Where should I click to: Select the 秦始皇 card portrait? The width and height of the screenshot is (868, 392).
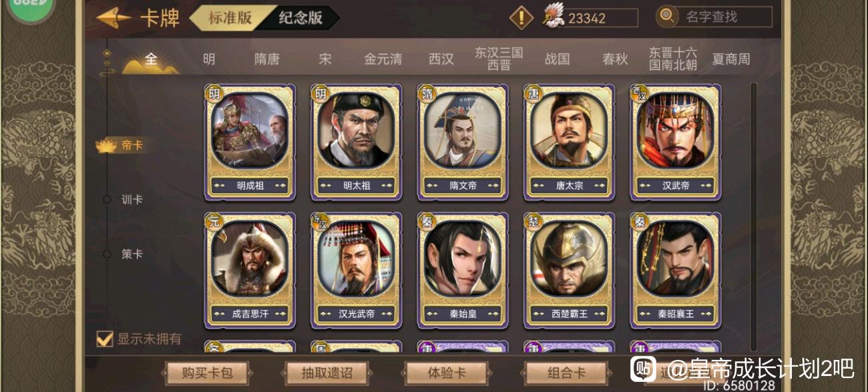pos(463,258)
